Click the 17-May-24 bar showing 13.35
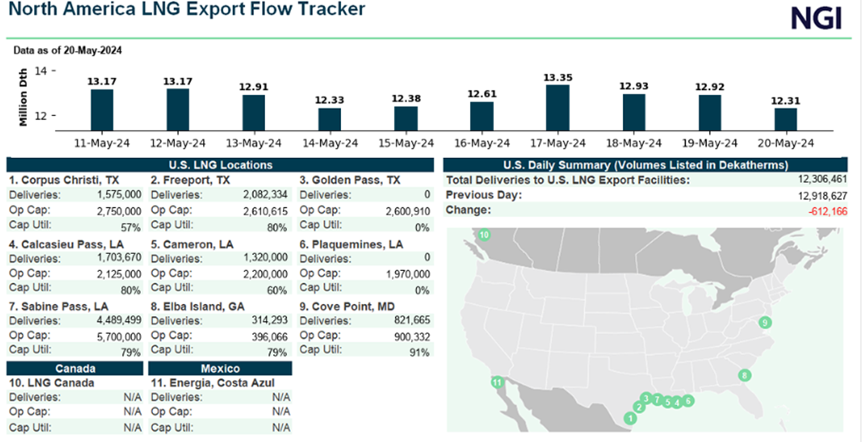868x442 pixels. coord(558,107)
